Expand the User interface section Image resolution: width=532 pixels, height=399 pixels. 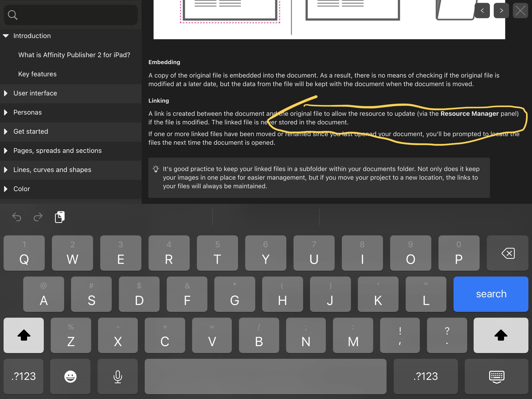click(x=6, y=93)
